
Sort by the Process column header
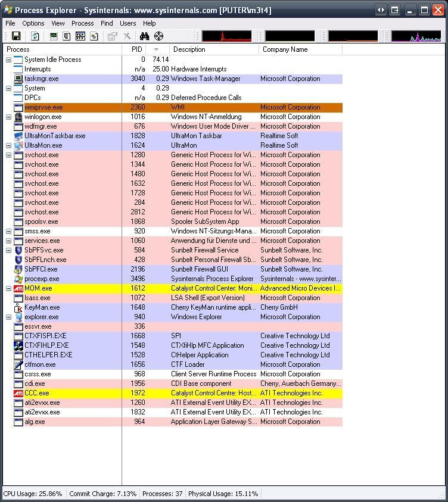pyautogui.click(x=63, y=49)
